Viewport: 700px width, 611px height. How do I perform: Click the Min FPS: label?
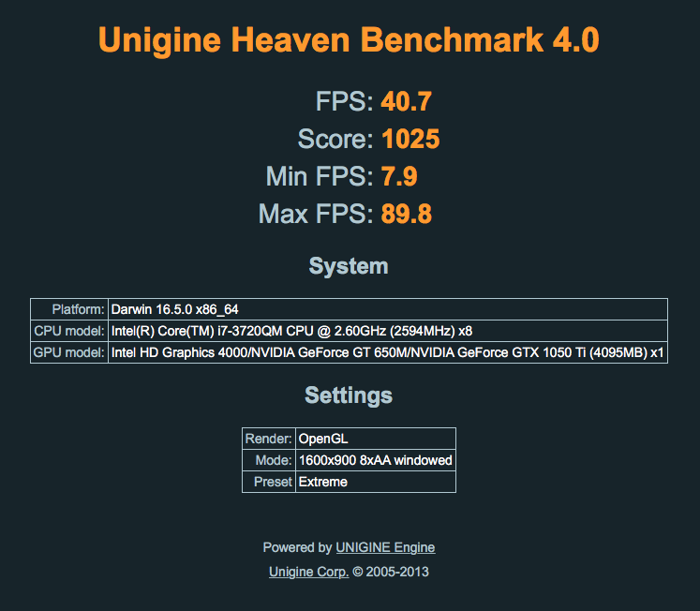coord(320,176)
